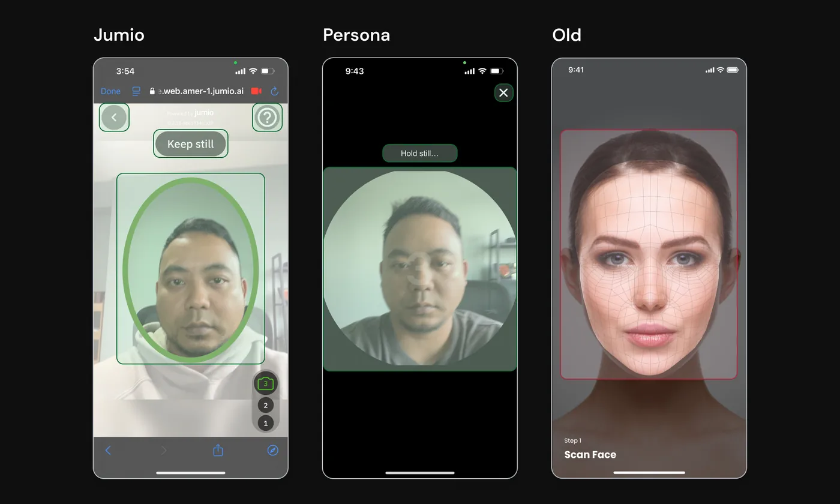This screenshot has height=504, width=840.
Task: Click the face inside the green oval frame
Action: (191, 269)
